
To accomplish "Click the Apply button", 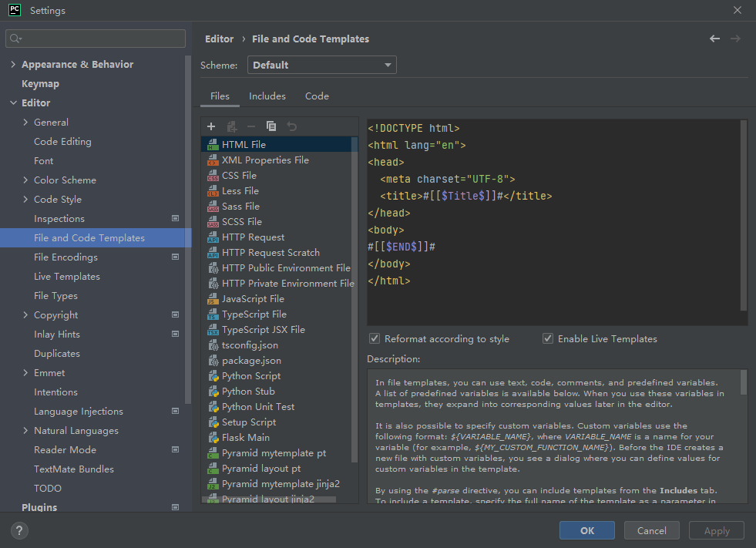I will [x=717, y=530].
